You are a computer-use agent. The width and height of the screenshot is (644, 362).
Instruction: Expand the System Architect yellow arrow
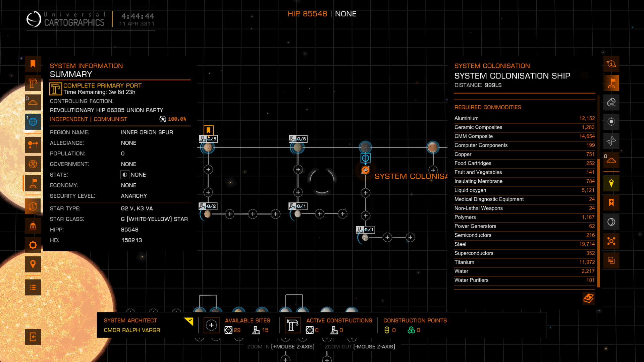[189, 321]
